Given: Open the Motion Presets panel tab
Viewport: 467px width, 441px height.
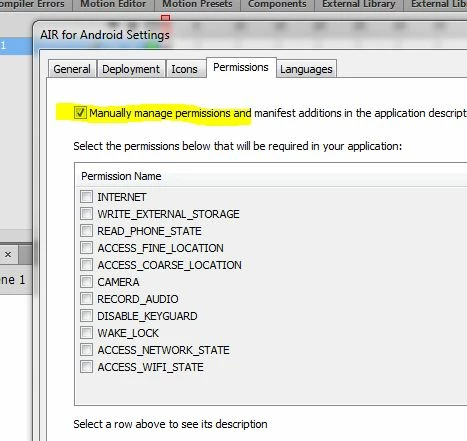Looking at the screenshot, I should click(197, 4).
